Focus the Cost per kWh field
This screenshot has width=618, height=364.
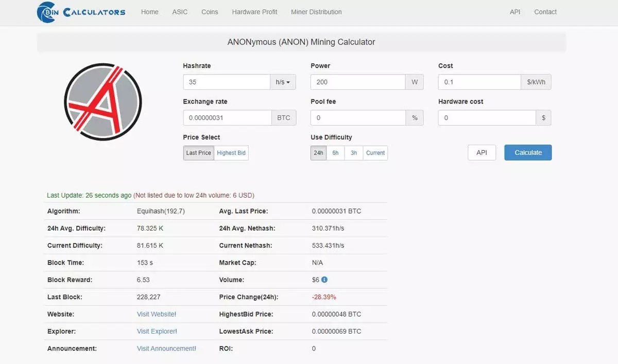(x=479, y=82)
